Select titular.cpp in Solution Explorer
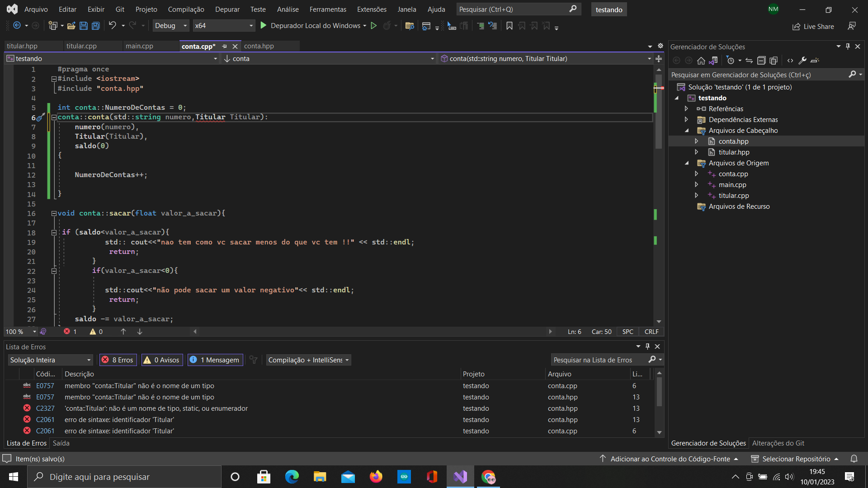This screenshot has width=868, height=488. tap(733, 196)
